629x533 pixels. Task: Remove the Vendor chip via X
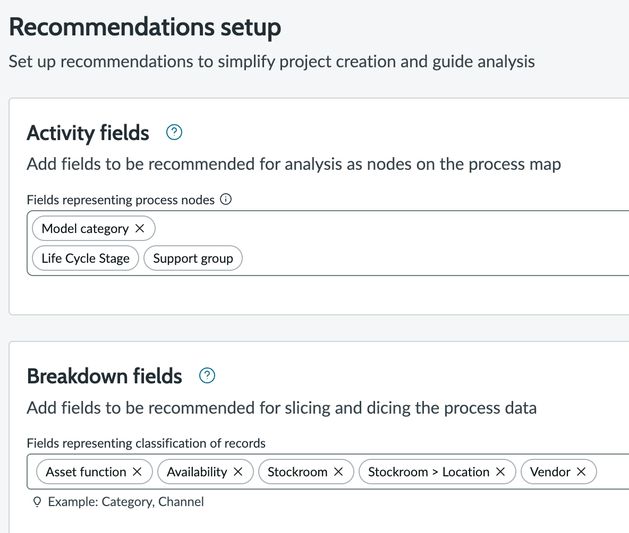[x=580, y=472]
